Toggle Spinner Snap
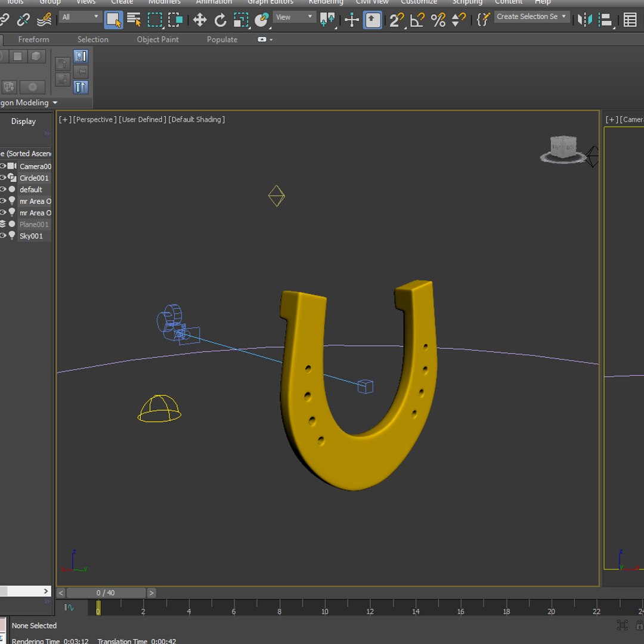This screenshot has width=644, height=644. 459,20
